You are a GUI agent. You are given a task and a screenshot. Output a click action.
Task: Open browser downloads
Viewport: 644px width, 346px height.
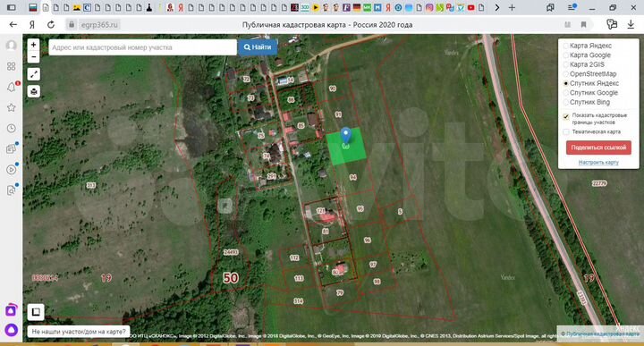click(631, 25)
